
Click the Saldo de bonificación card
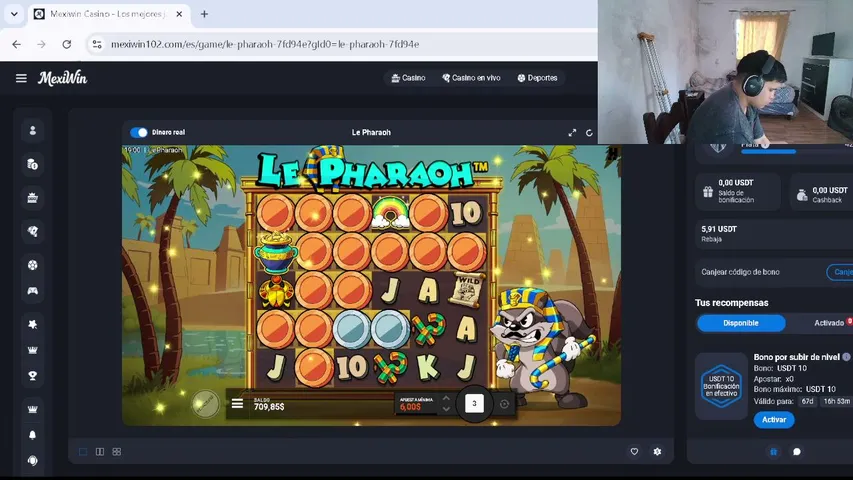click(738, 191)
